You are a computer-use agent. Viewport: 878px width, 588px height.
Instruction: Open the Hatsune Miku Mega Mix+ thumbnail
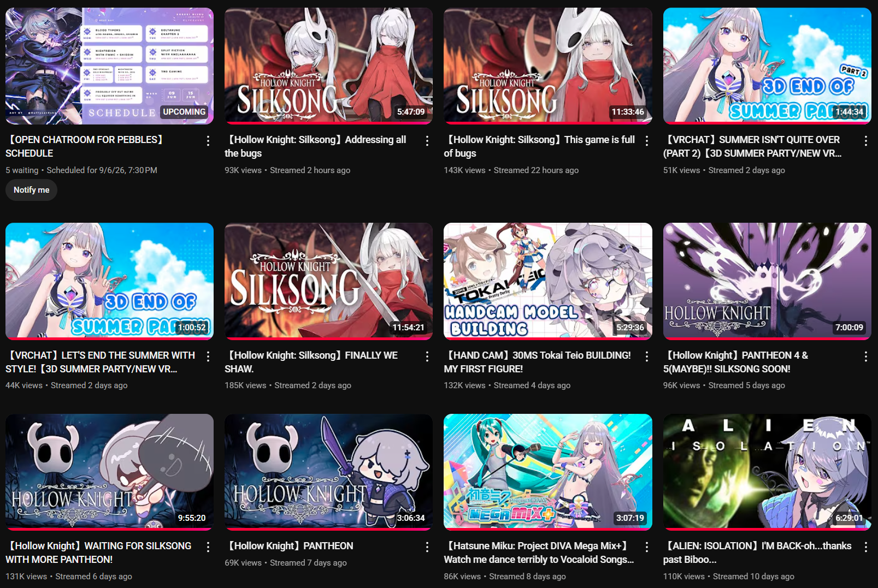(x=548, y=472)
